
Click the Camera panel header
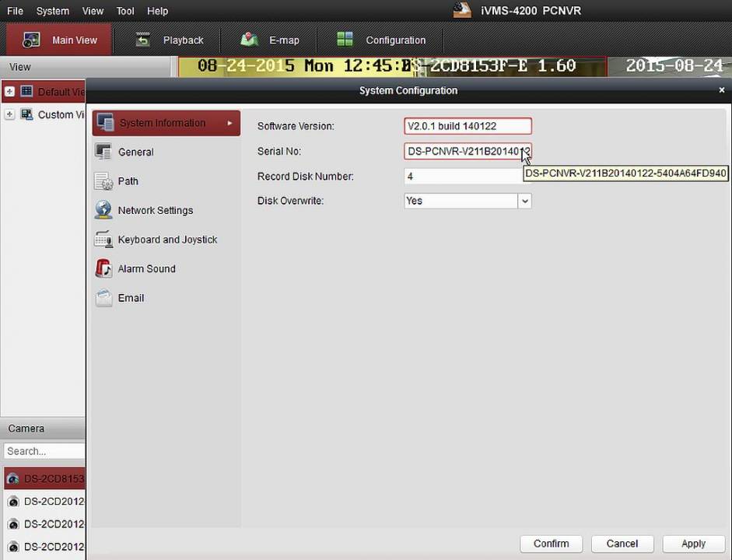43,429
